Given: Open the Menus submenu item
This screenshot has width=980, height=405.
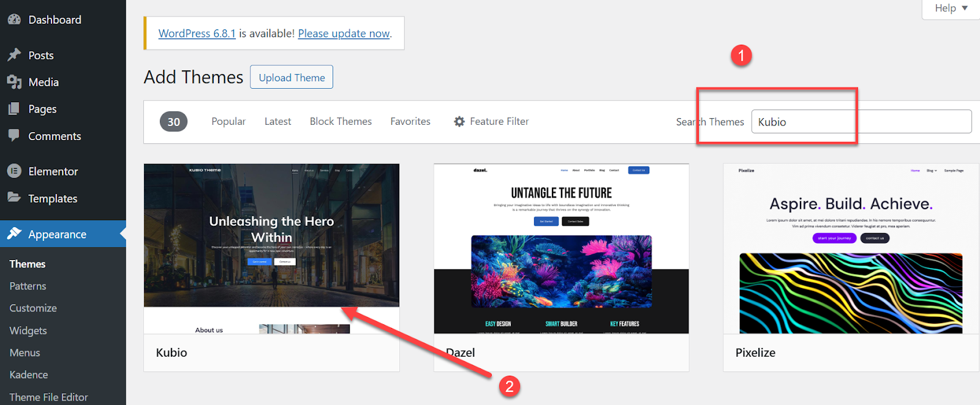Looking at the screenshot, I should click(25, 352).
